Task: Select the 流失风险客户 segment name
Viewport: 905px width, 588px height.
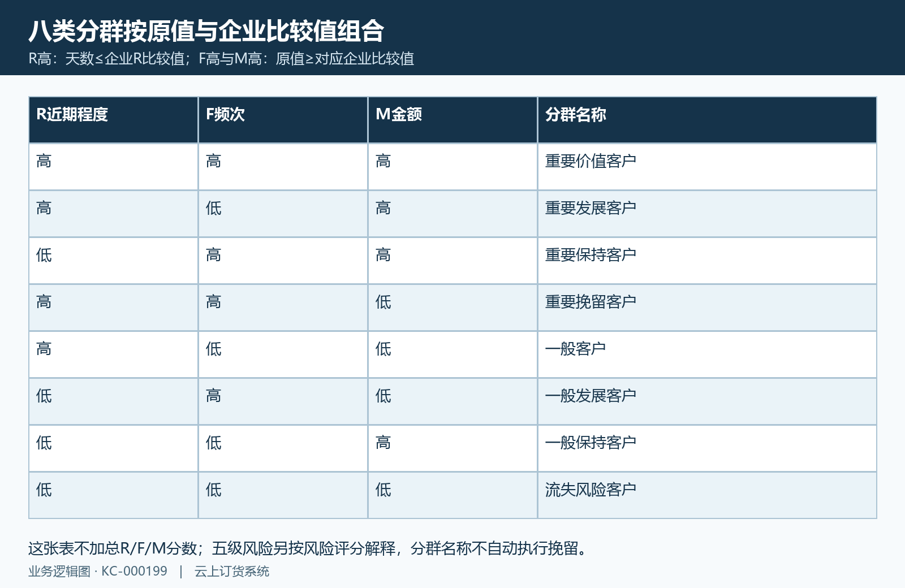Action: (591, 490)
